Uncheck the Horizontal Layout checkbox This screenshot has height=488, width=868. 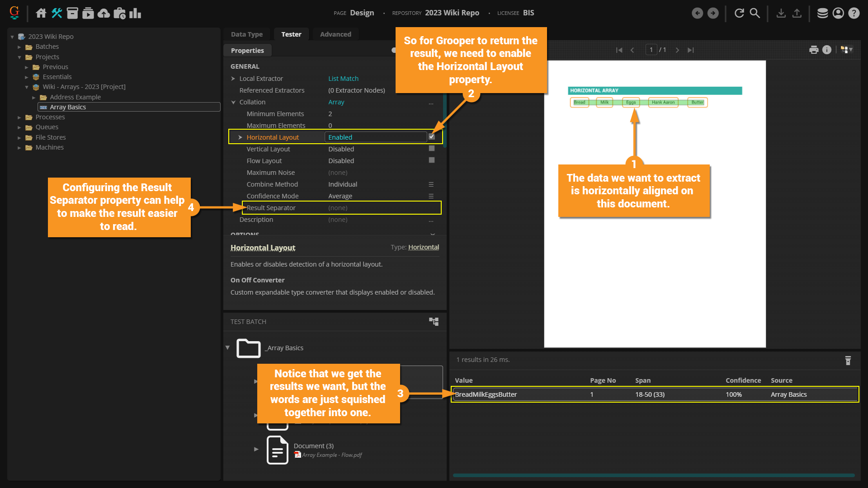(432, 137)
